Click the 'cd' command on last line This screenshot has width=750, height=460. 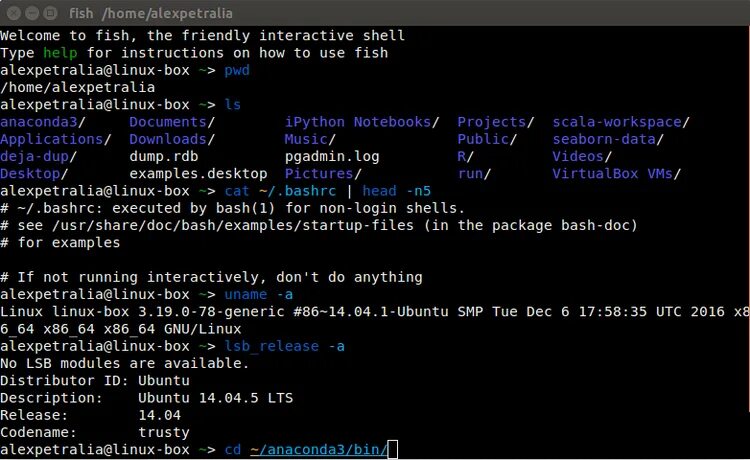232,449
